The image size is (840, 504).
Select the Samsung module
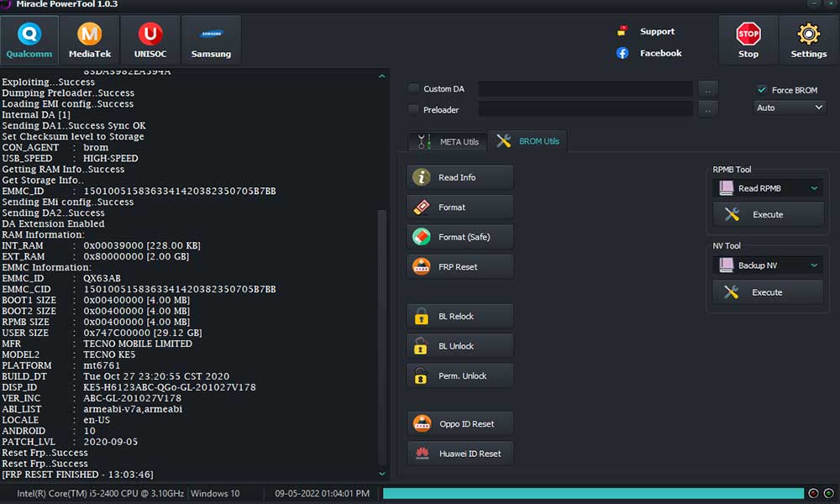(x=211, y=40)
